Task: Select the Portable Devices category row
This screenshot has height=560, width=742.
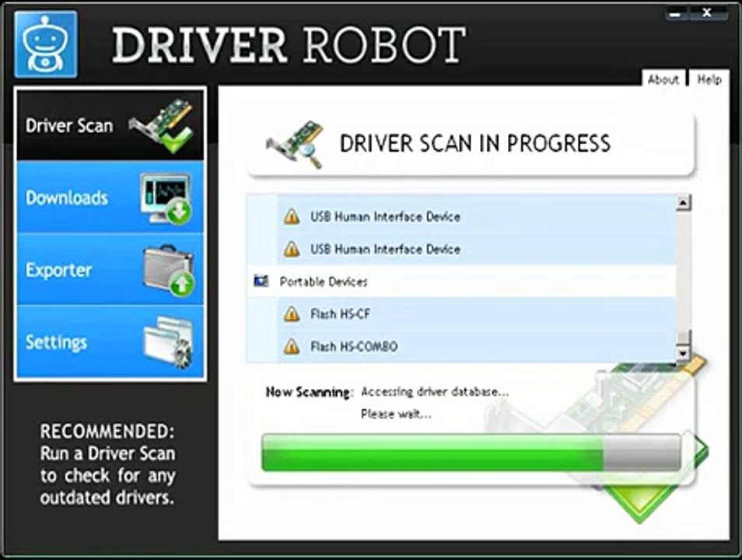Action: [461, 282]
